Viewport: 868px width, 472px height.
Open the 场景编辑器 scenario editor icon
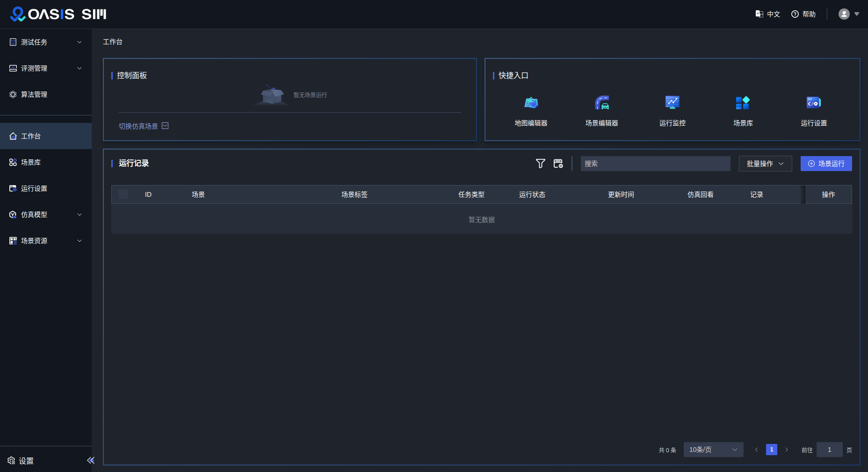pos(601,103)
